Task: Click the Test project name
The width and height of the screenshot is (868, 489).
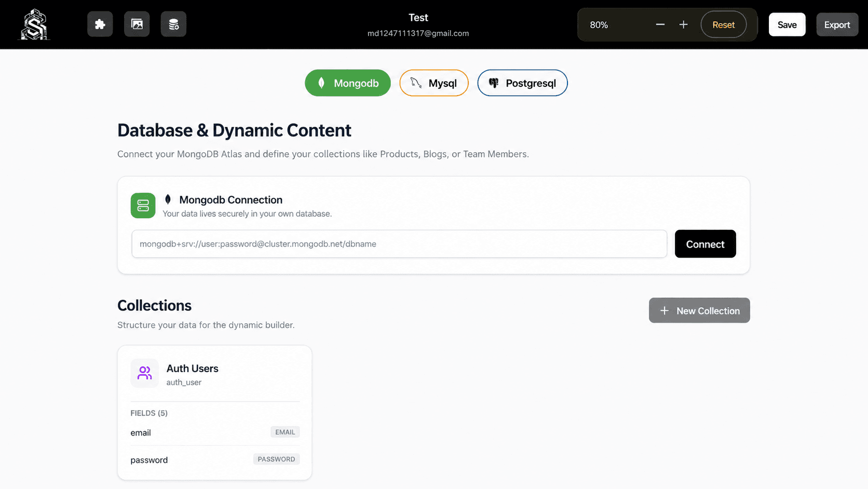Action: (x=418, y=18)
